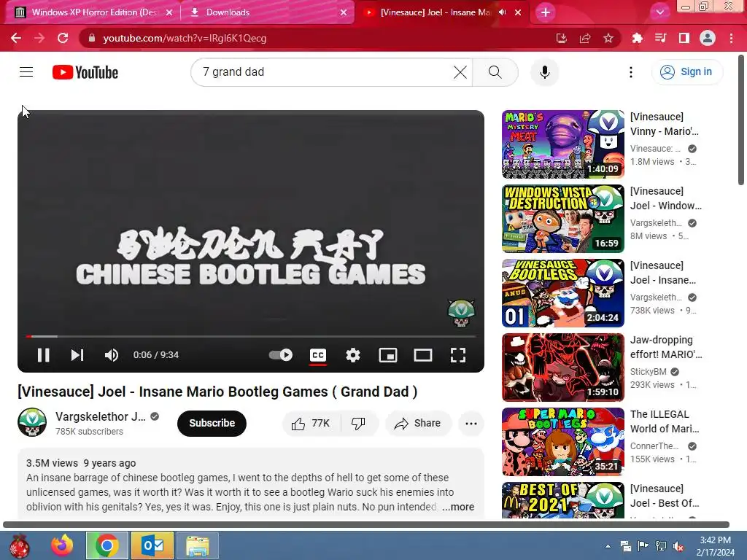Open Vargskelethor channel avatar

coord(32,422)
